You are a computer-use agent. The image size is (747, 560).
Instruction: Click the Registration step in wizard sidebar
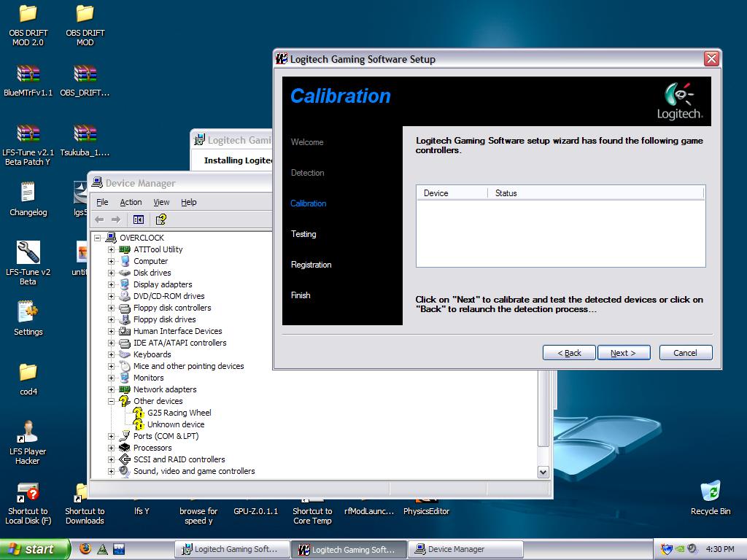[x=311, y=265]
